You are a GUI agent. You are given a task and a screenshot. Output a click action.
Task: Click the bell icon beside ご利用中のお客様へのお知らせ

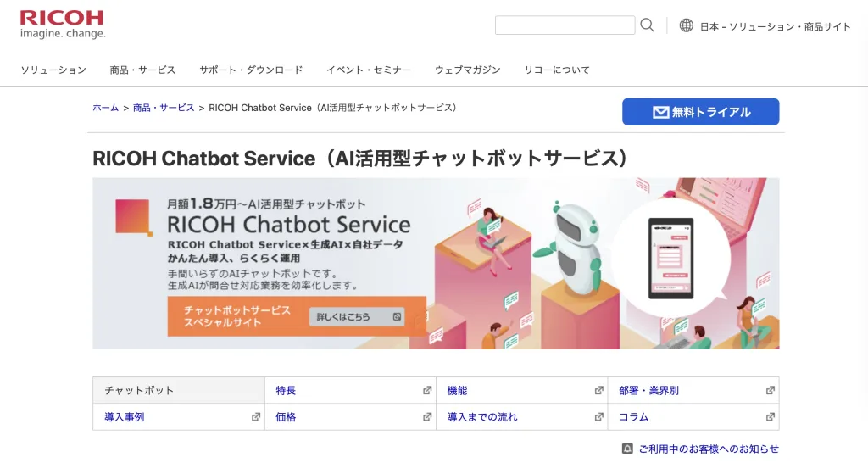coord(627,449)
